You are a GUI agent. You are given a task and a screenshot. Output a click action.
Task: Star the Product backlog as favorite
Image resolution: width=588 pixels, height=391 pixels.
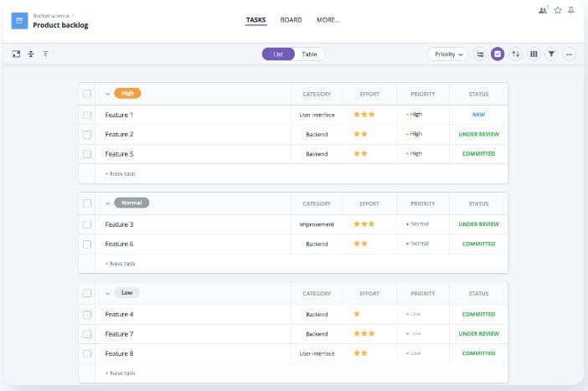point(558,10)
